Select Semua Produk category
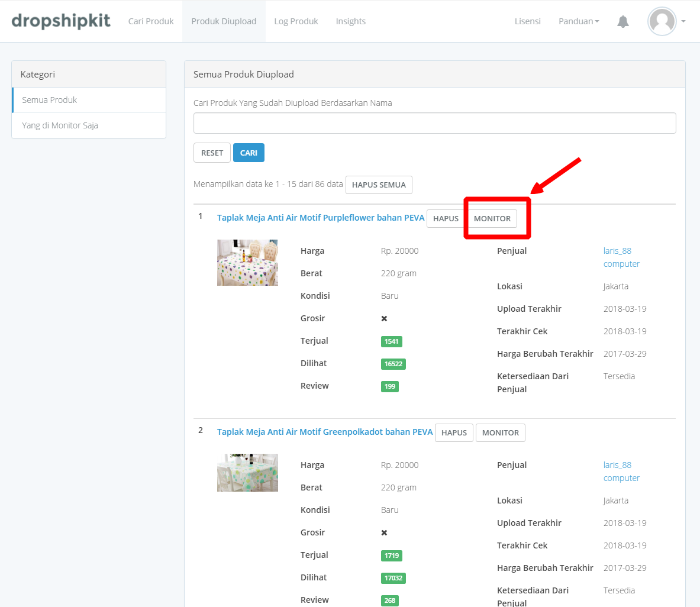The width and height of the screenshot is (700, 607). pyautogui.click(x=89, y=100)
